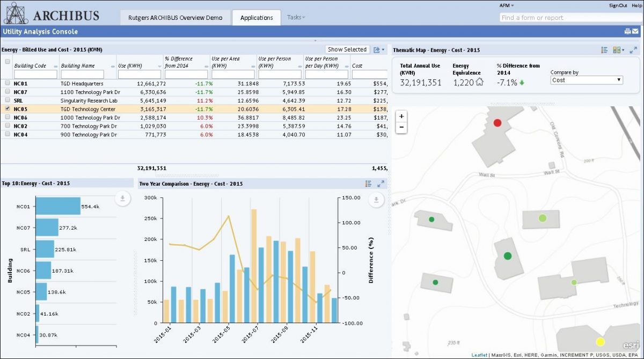Viewport: 644px width, 359px height.
Task: Open the AFM user dropdown
Action: click(x=507, y=5)
